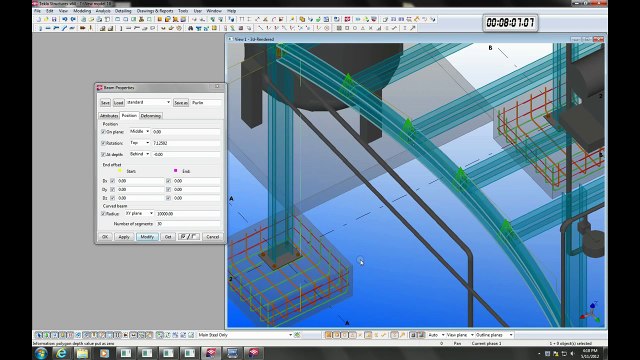The width and height of the screenshot is (640, 360).
Task: Click the Undo arrow icon
Action: 64,19
